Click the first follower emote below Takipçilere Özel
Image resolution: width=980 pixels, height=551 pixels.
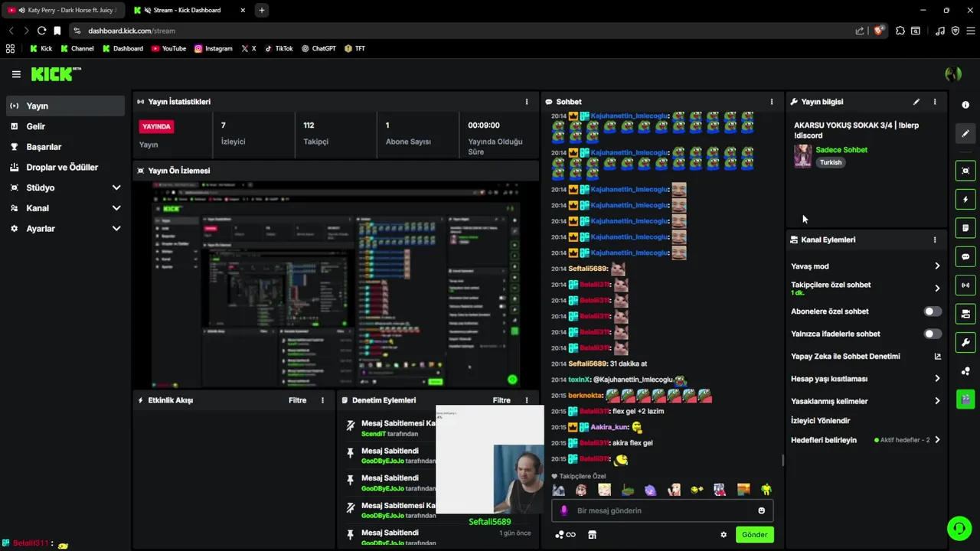[559, 490]
